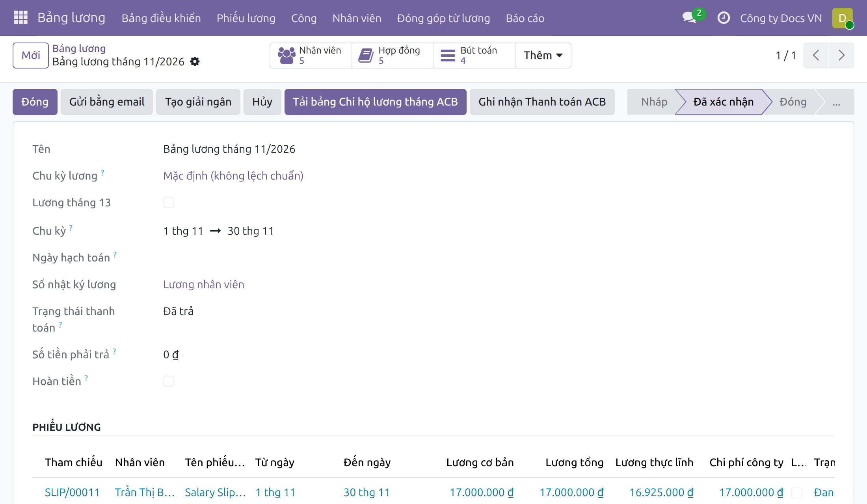867x504 pixels.
Task: Go to previous record arrow
Action: click(x=816, y=56)
